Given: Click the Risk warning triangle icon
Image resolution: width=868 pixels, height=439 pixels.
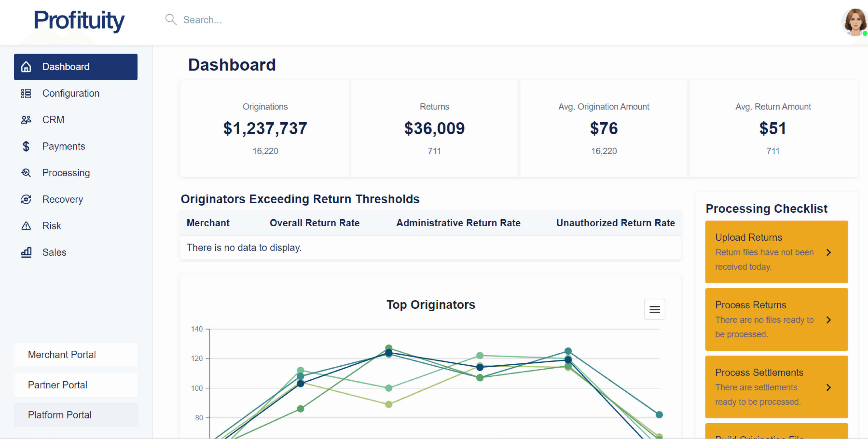Looking at the screenshot, I should point(26,226).
